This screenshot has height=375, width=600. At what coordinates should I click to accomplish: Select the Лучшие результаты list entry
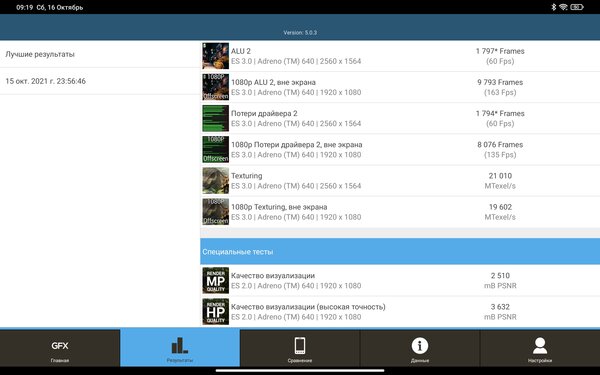click(100, 54)
